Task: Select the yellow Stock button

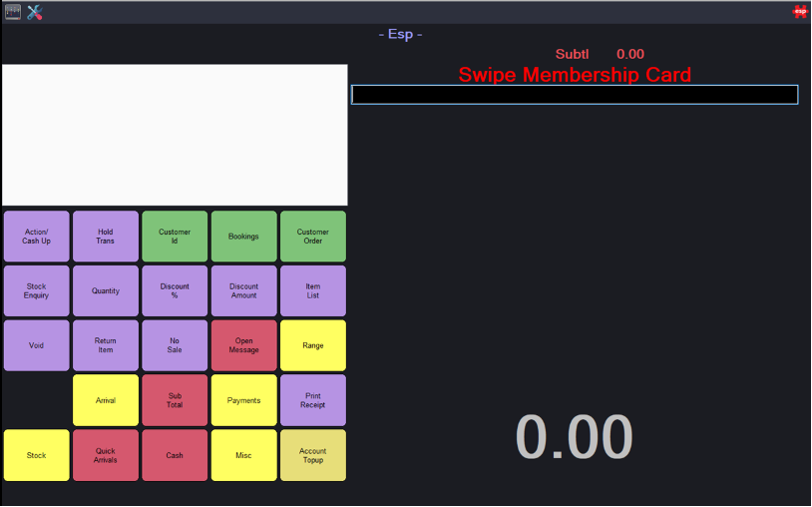Action: (x=36, y=455)
